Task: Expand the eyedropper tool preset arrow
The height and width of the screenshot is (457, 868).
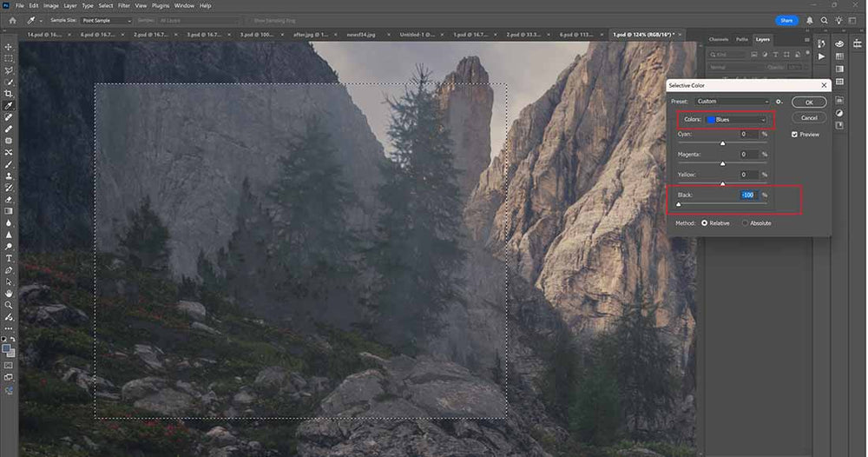Action: tap(41, 21)
